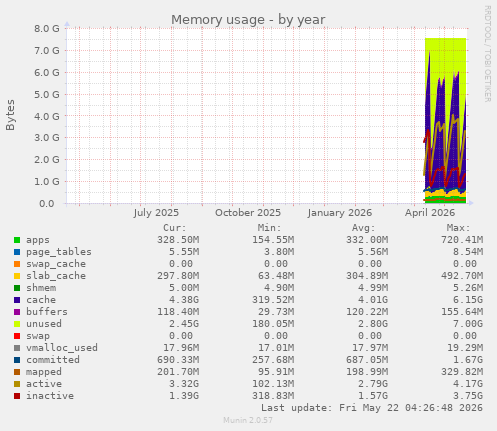Click the '4.0 G' y-axis label

47,116
